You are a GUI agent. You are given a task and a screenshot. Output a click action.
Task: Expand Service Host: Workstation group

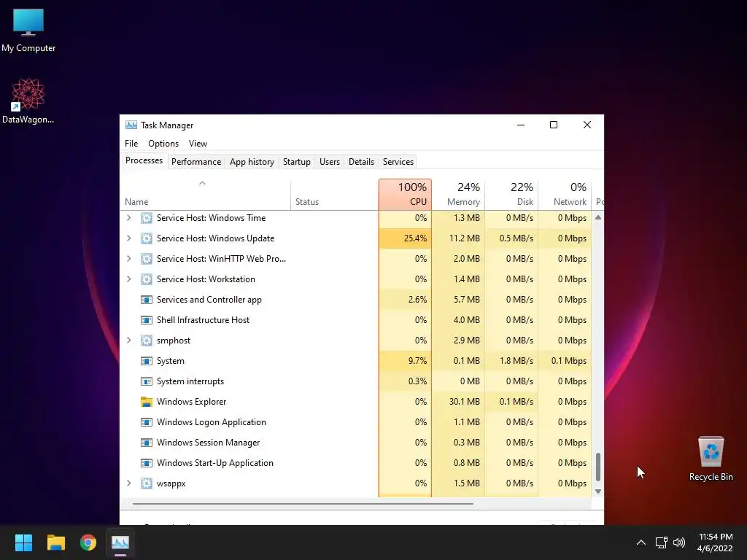pos(128,279)
